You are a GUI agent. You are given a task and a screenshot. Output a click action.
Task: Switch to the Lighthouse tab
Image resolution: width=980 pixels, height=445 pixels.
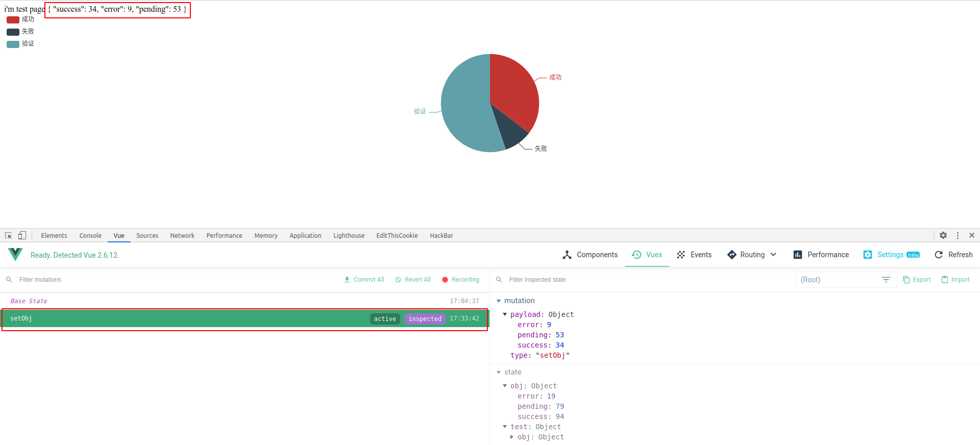pos(349,235)
